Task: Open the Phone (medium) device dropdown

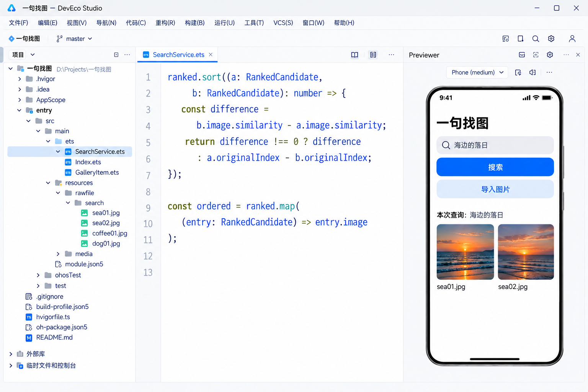Action: pos(477,72)
